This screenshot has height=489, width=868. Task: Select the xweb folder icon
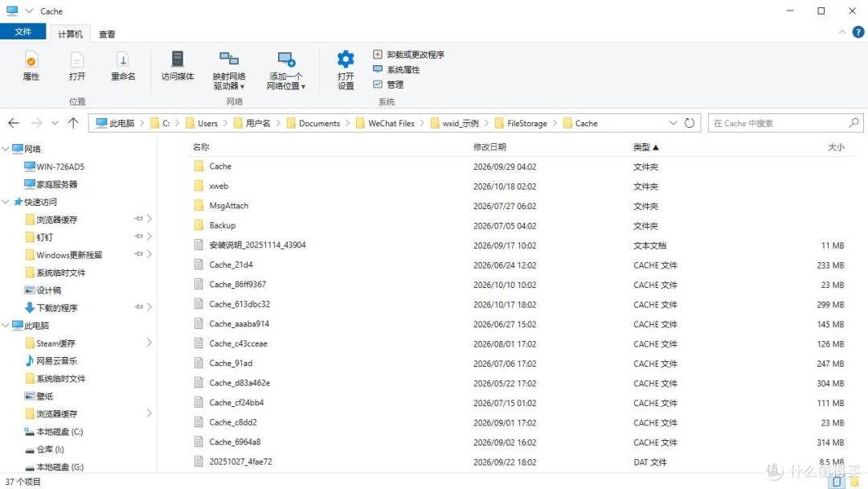pyautogui.click(x=199, y=186)
